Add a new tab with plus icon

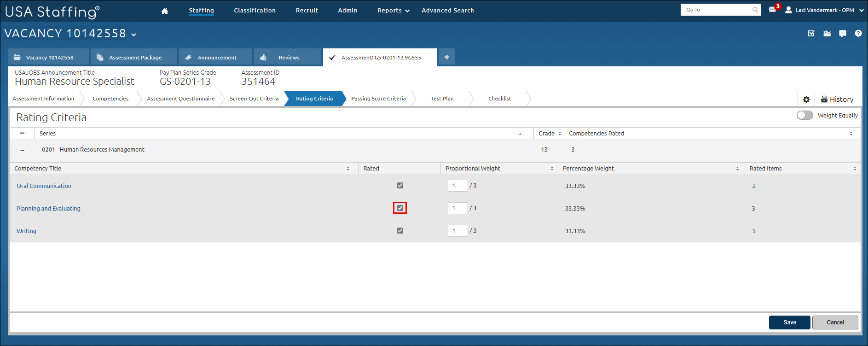[446, 57]
